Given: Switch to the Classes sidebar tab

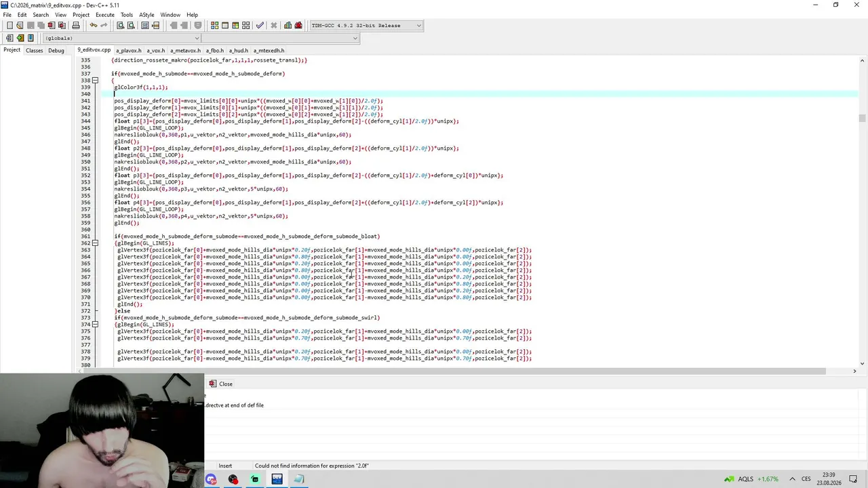Looking at the screenshot, I should click(x=34, y=50).
